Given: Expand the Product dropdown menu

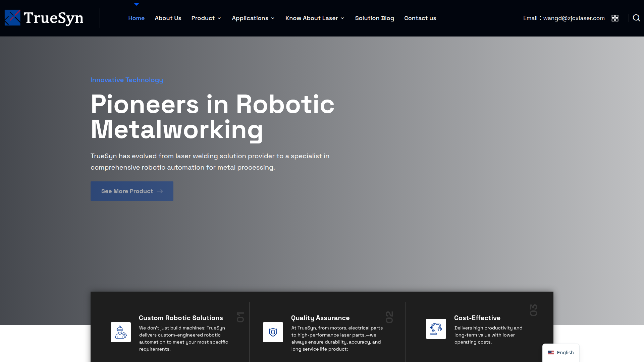Looking at the screenshot, I should point(206,18).
